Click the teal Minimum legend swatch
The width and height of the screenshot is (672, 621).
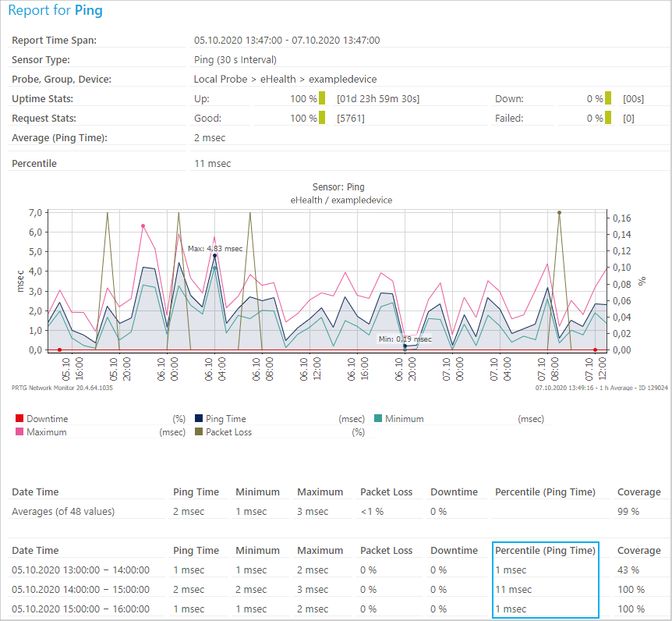coord(378,419)
